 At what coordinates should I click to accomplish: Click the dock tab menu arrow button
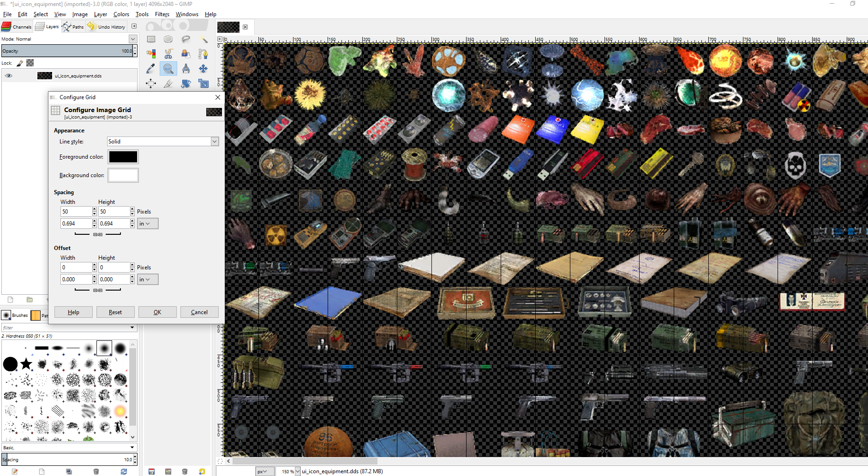point(134,26)
